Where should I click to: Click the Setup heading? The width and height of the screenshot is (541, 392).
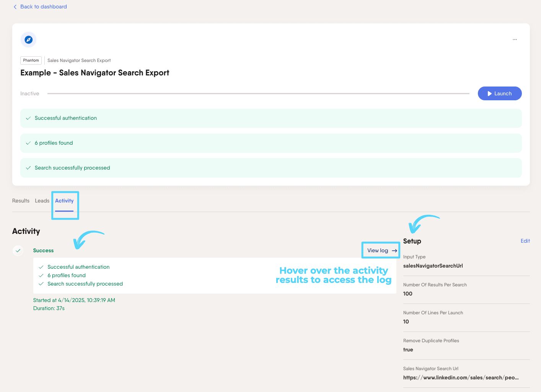(412, 241)
